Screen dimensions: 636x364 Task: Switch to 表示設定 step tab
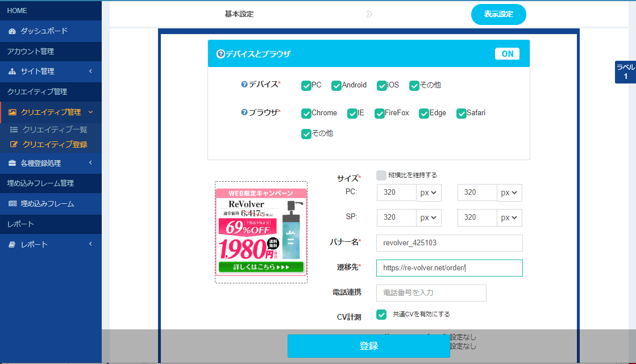pyautogui.click(x=498, y=14)
